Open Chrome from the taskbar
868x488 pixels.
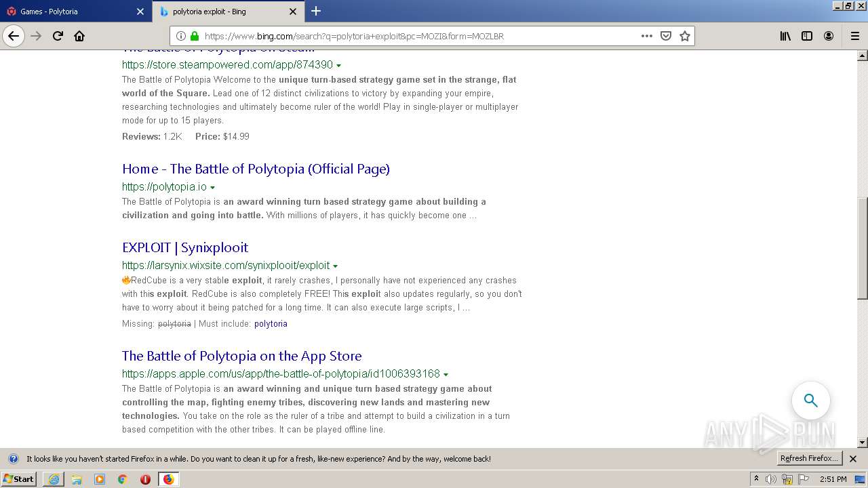tap(123, 479)
